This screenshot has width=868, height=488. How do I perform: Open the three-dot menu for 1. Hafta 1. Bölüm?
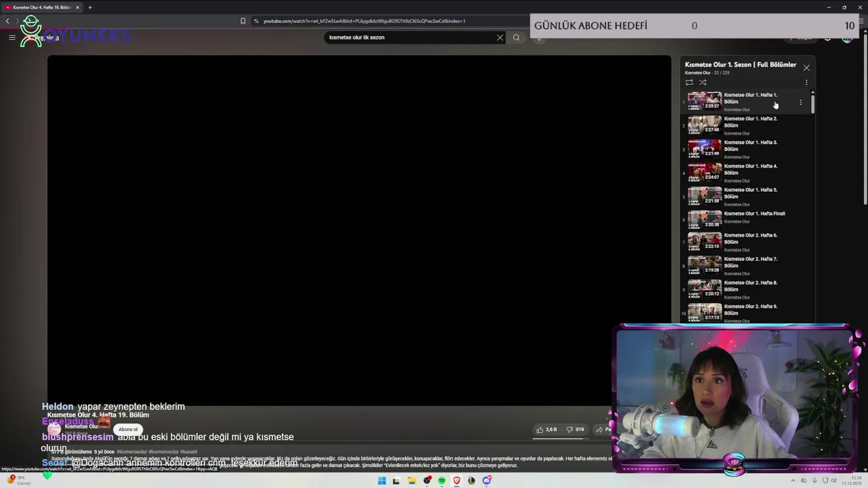click(800, 102)
